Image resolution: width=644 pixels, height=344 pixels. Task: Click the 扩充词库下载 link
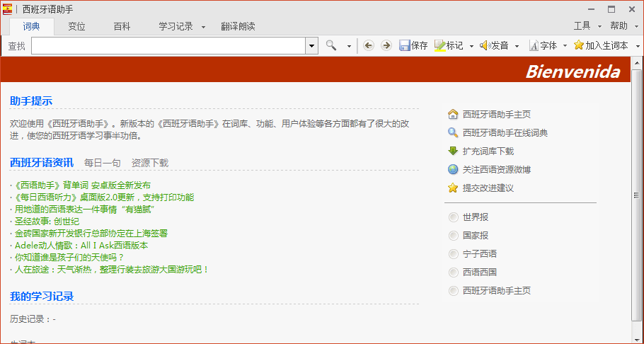click(488, 151)
